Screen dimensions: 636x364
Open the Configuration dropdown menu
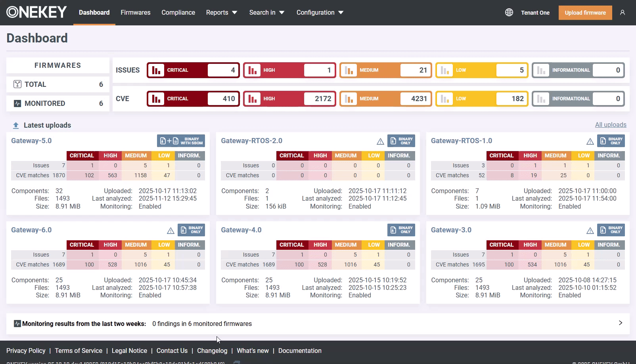tap(320, 13)
